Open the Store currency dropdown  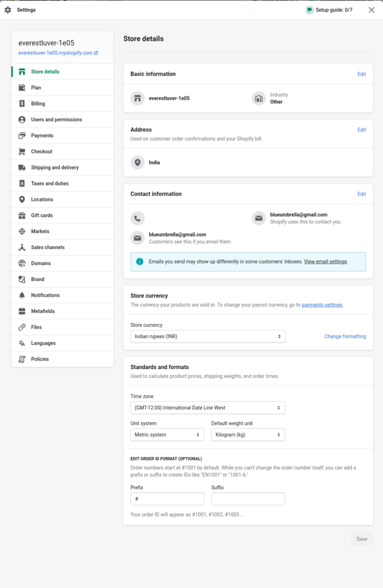click(208, 336)
